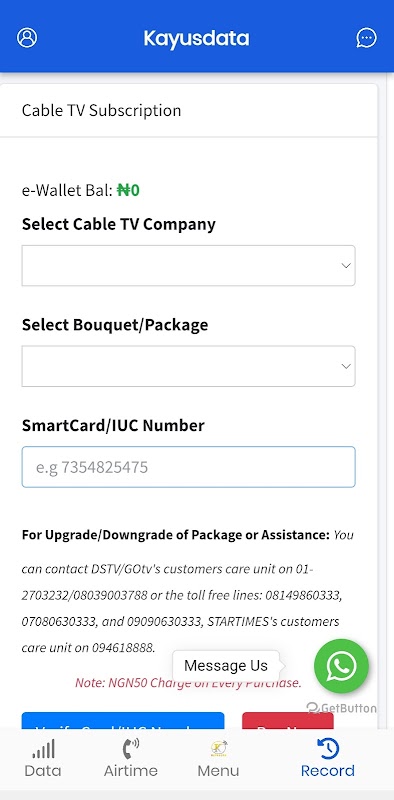Tap the Menu logo icon

tap(218, 748)
